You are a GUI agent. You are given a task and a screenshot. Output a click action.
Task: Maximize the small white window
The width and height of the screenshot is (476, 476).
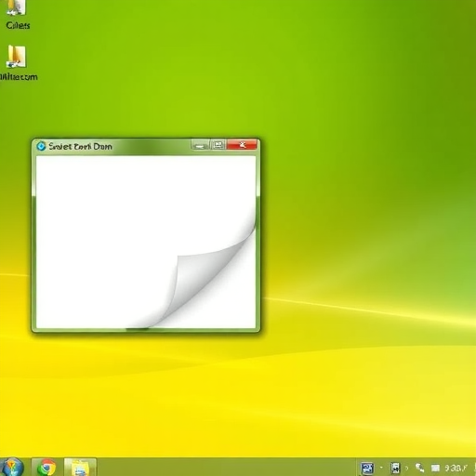pyautogui.click(x=218, y=145)
